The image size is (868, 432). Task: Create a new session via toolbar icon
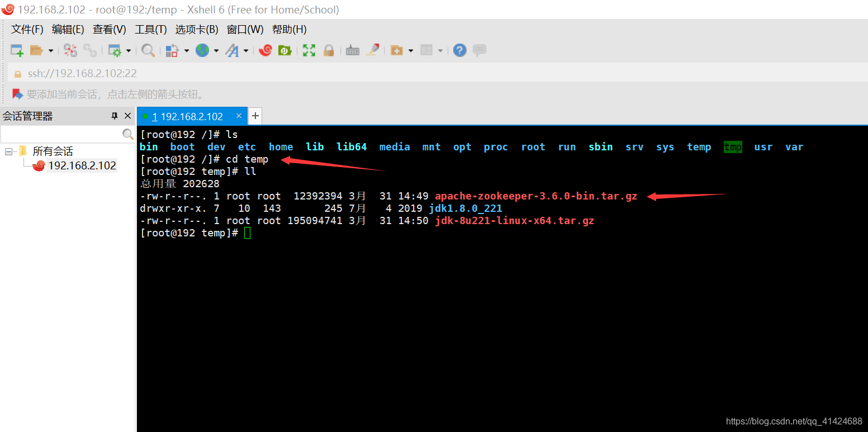(x=17, y=50)
